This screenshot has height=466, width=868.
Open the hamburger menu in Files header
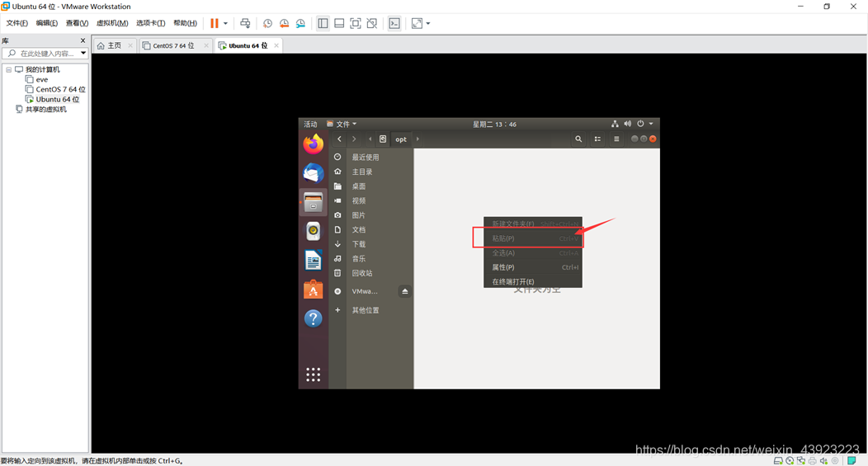(616, 139)
